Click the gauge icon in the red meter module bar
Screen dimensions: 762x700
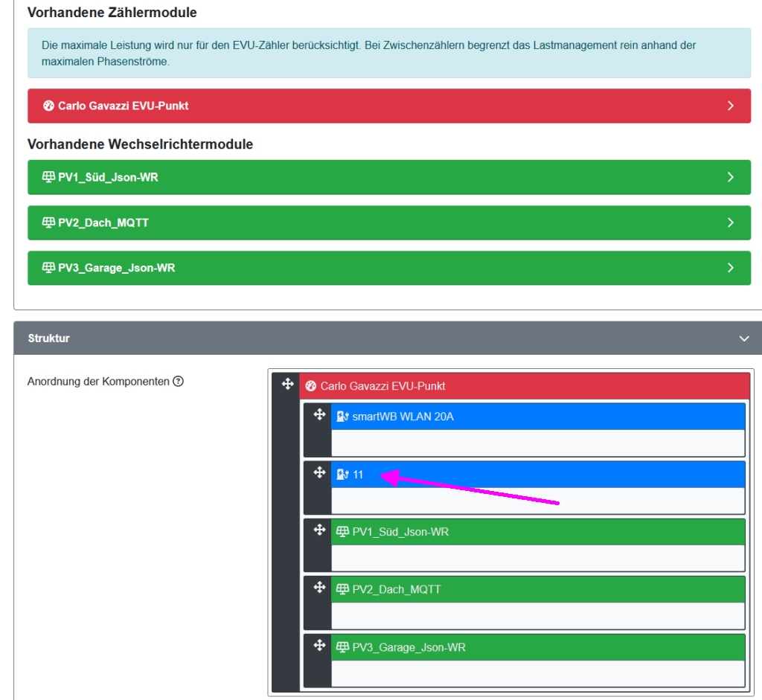point(48,106)
